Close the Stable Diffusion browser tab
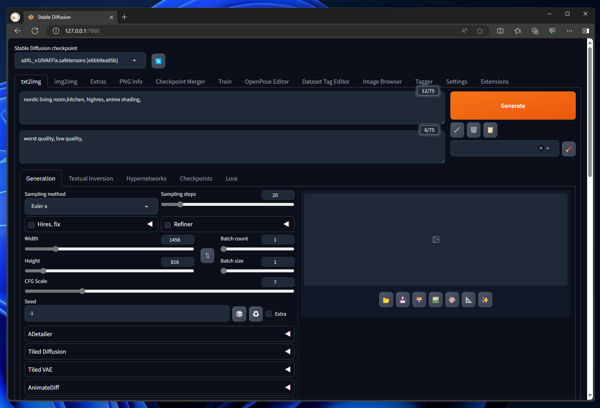600x408 pixels. click(111, 17)
